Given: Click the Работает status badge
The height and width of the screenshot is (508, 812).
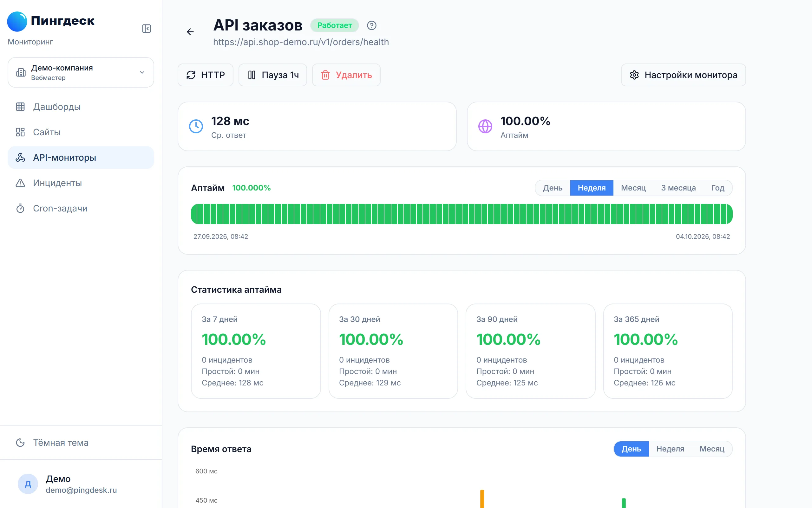Looking at the screenshot, I should 335,25.
